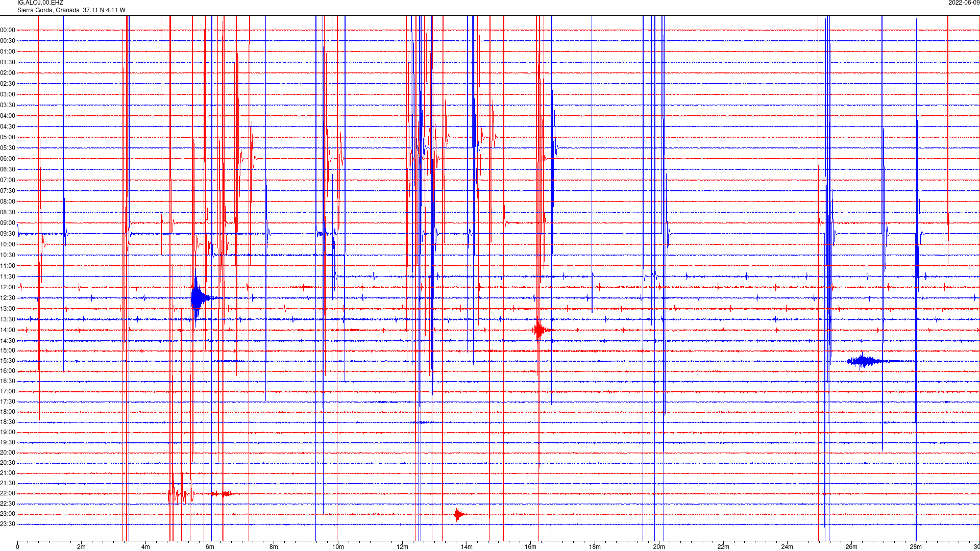Screen dimensions: 980x551
Task: Select the 11:00 trace label
Action: (x=8, y=266)
